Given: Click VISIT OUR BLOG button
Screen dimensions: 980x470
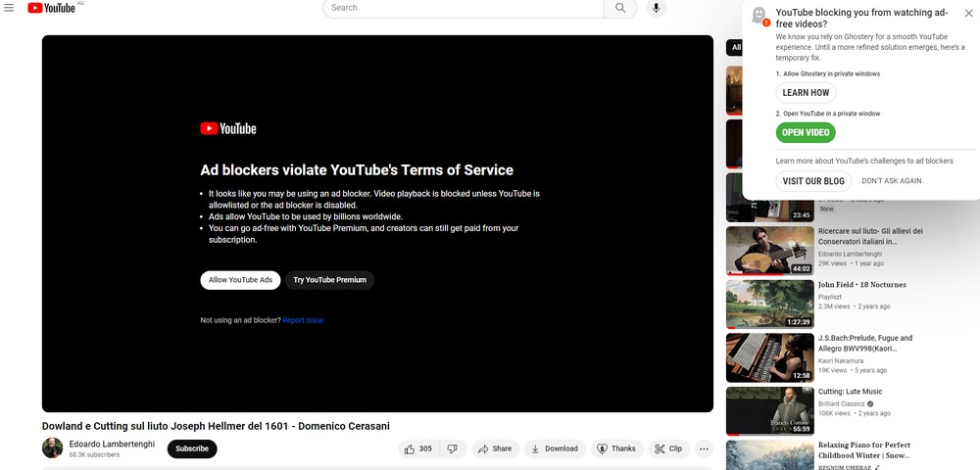Looking at the screenshot, I should pos(813,181).
